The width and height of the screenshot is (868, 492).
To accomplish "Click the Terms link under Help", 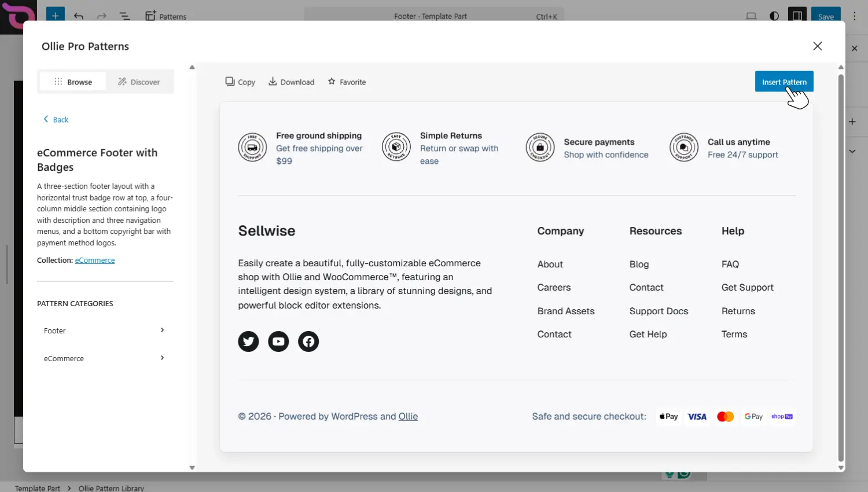I will click(x=734, y=334).
